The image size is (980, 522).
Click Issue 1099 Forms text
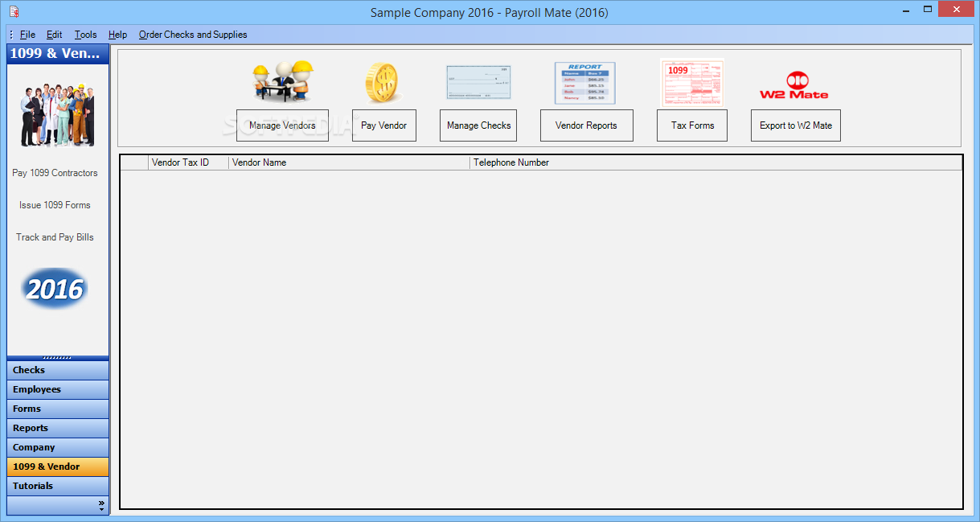[55, 205]
